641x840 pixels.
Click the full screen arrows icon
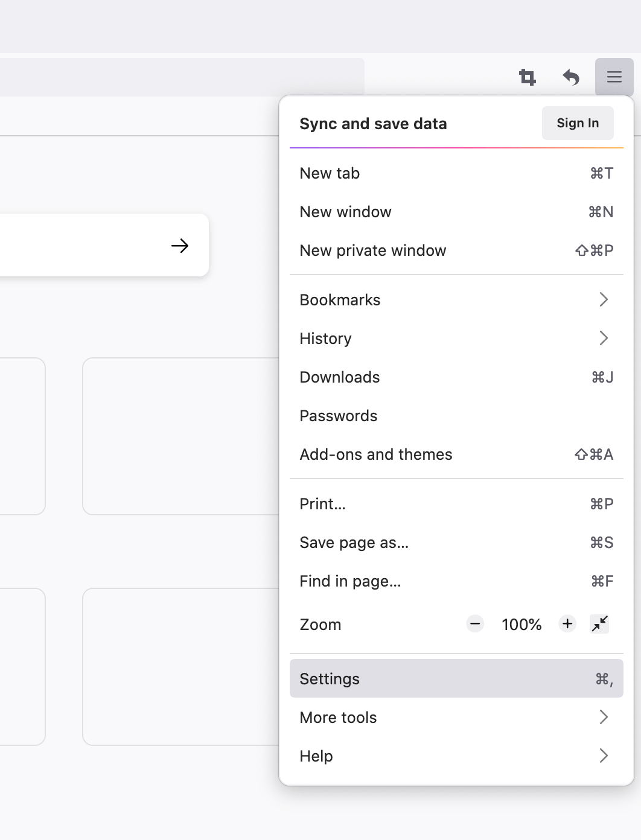coord(600,624)
